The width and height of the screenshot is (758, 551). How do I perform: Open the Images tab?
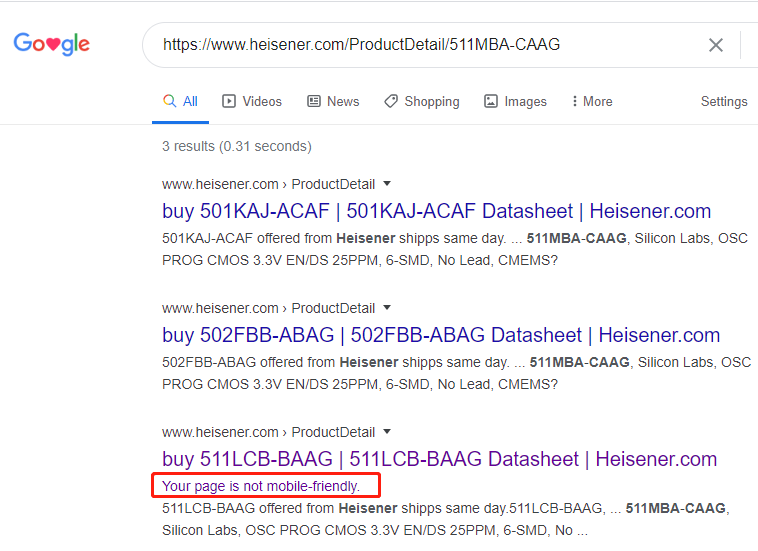coord(515,102)
